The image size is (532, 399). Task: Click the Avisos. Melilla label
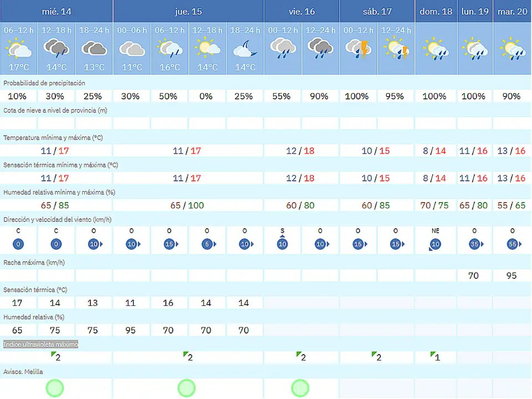pyautogui.click(x=23, y=372)
